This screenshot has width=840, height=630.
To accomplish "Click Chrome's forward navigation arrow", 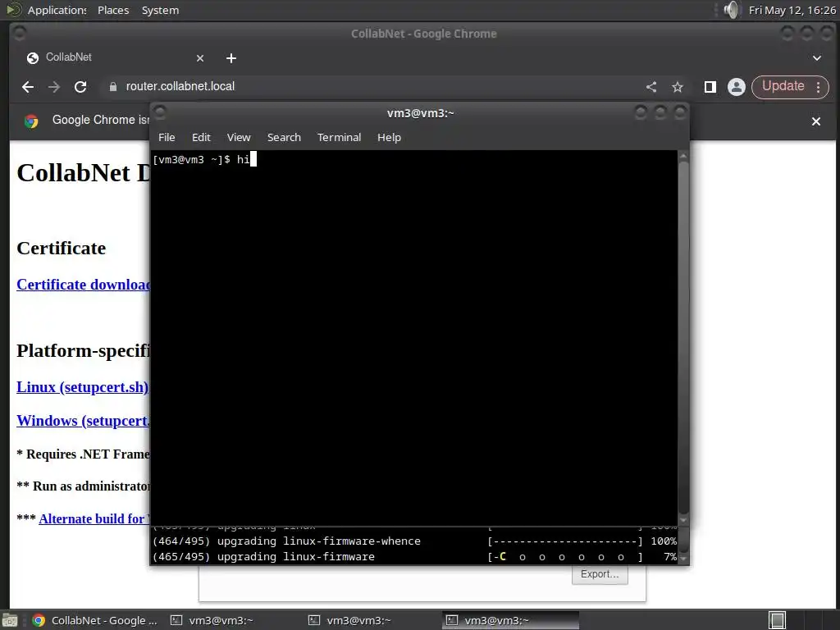I will (54, 87).
